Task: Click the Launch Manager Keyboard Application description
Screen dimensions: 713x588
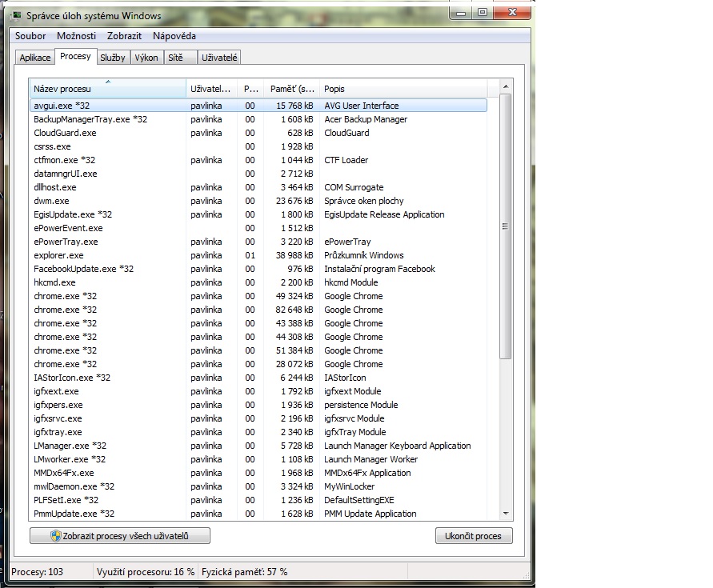Action: [x=398, y=446]
